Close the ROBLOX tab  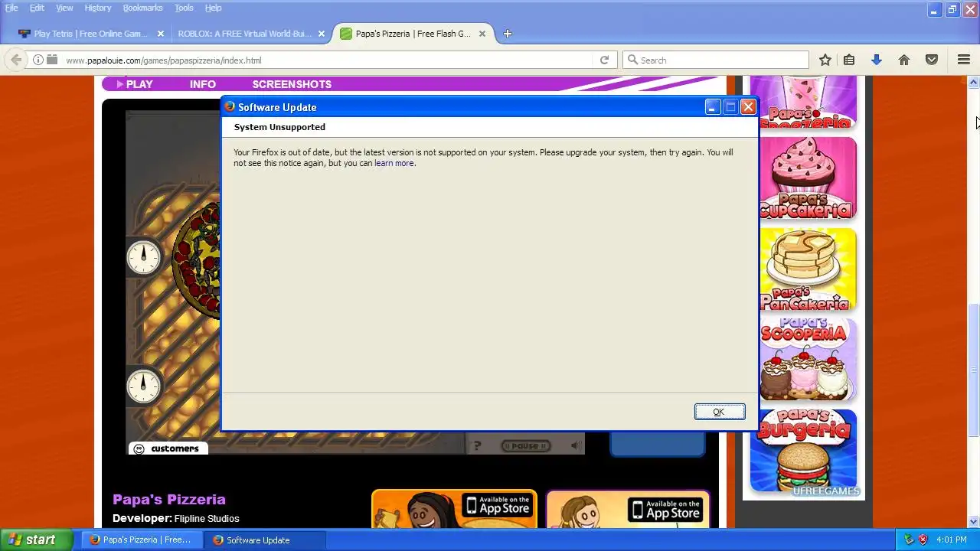pyautogui.click(x=322, y=34)
